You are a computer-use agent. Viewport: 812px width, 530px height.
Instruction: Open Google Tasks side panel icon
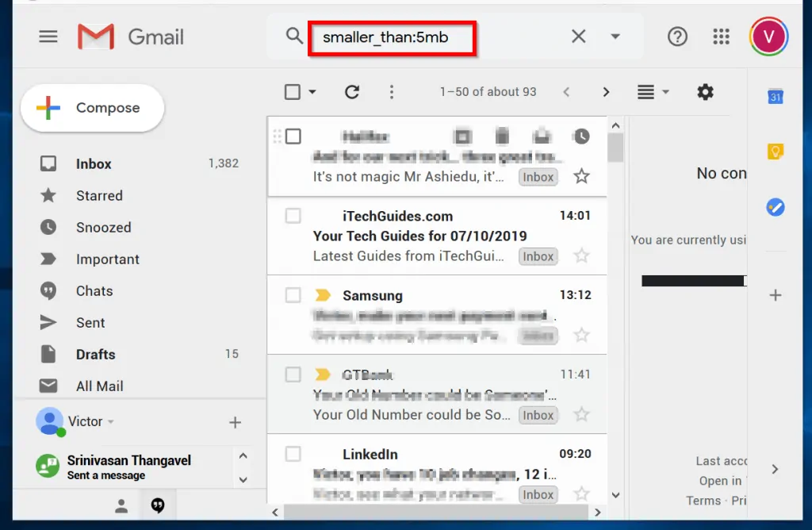(776, 207)
